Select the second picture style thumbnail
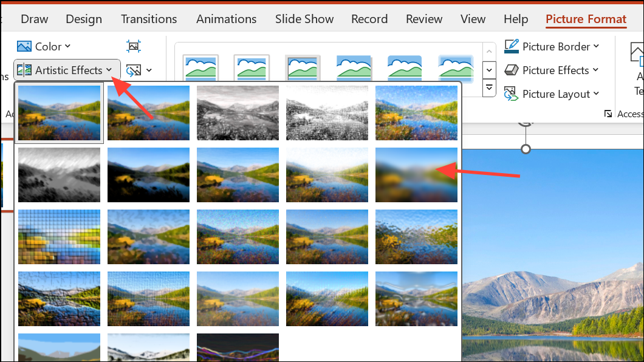 [x=252, y=67]
